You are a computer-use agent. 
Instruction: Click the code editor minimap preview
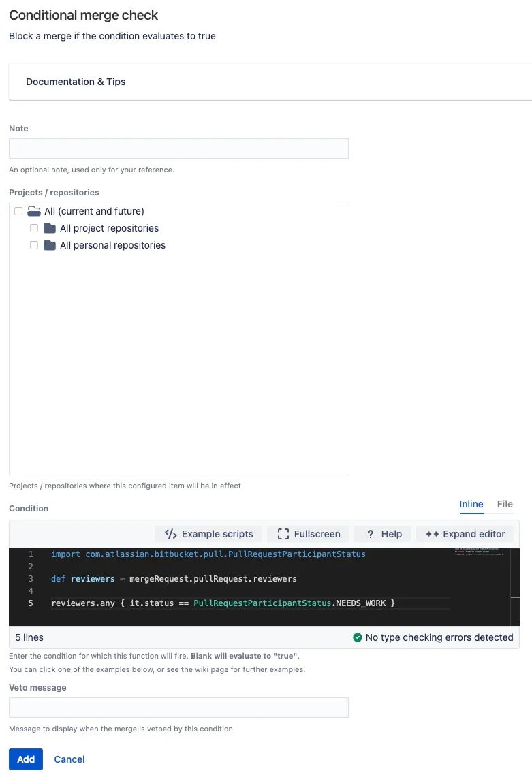coord(479,552)
